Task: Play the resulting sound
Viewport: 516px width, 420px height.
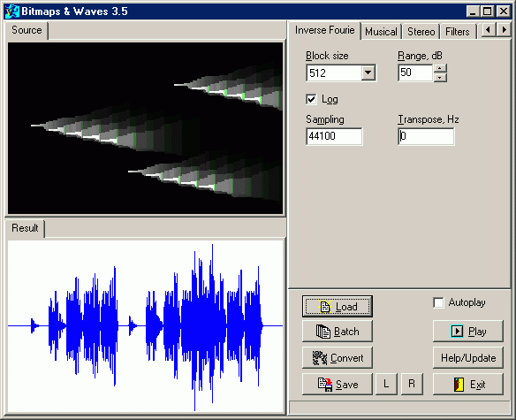Action: [468, 332]
